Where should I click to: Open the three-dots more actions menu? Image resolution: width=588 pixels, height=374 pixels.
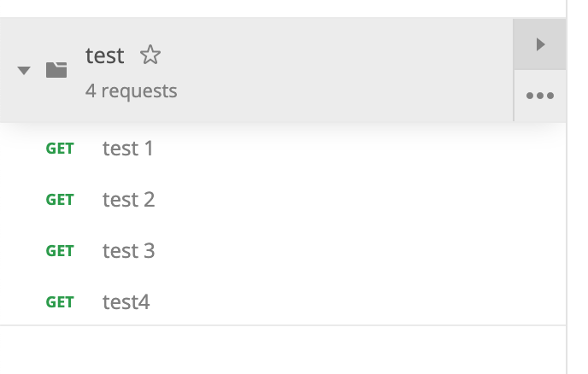click(539, 96)
